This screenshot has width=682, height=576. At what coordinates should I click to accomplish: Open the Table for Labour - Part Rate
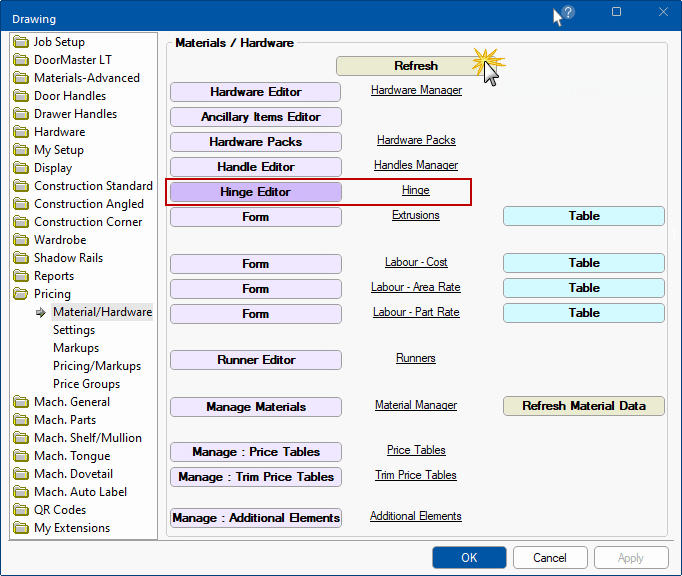coord(584,313)
